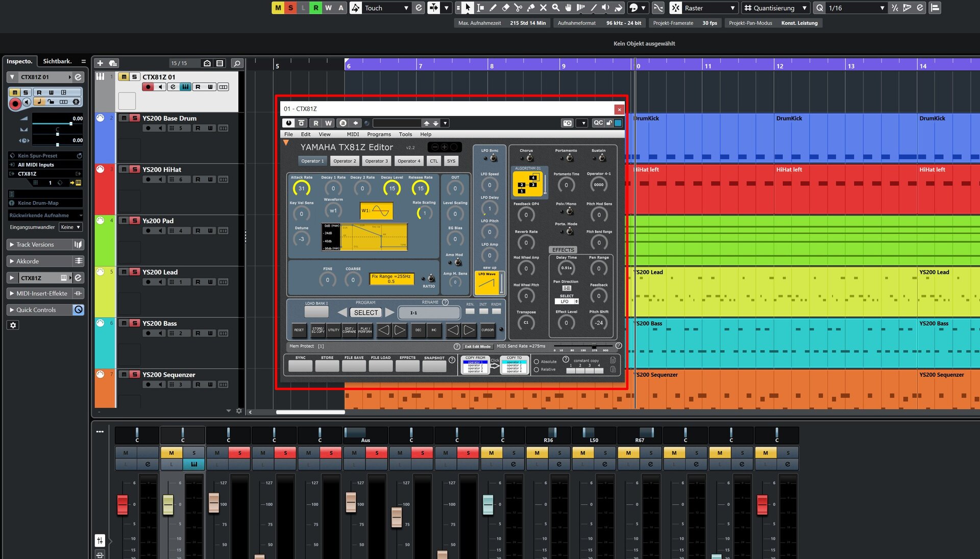Toggle Snap to Zero Crossing icon

658,8
